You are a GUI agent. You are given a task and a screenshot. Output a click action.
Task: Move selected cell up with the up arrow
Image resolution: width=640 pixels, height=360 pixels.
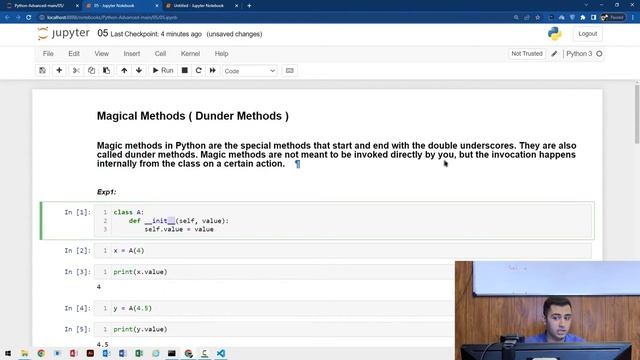click(x=124, y=71)
